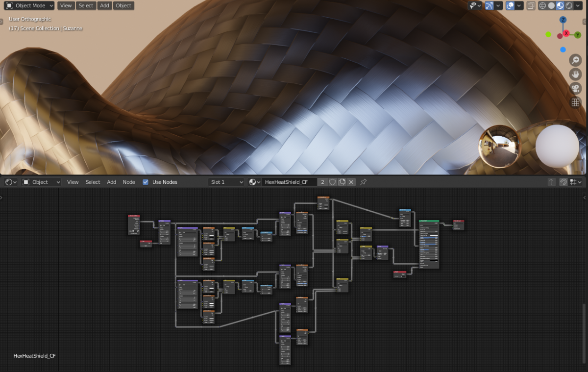Image resolution: width=588 pixels, height=372 pixels.
Task: Click the zoom magnifier icon in viewport
Action: (575, 60)
